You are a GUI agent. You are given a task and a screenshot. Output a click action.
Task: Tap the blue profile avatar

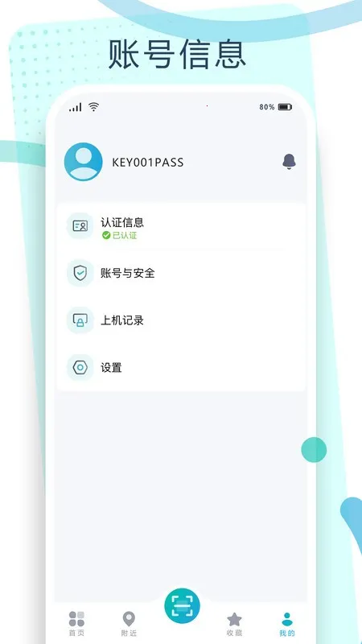(x=84, y=162)
